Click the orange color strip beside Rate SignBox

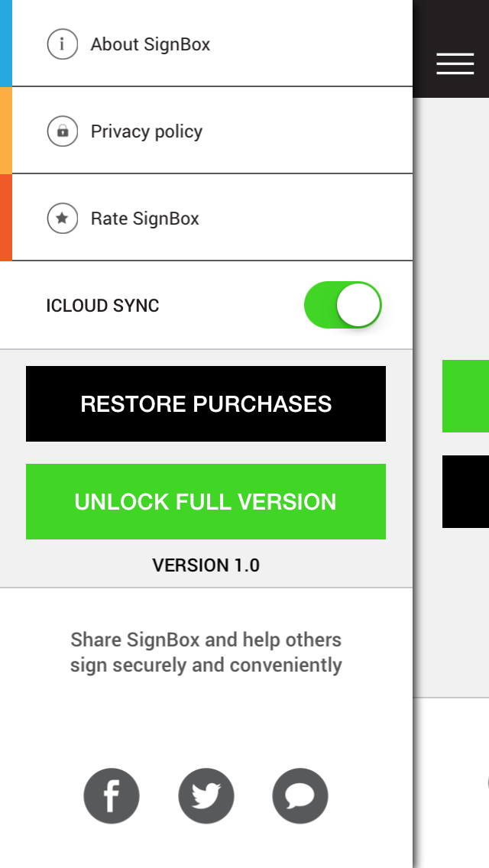point(6,218)
